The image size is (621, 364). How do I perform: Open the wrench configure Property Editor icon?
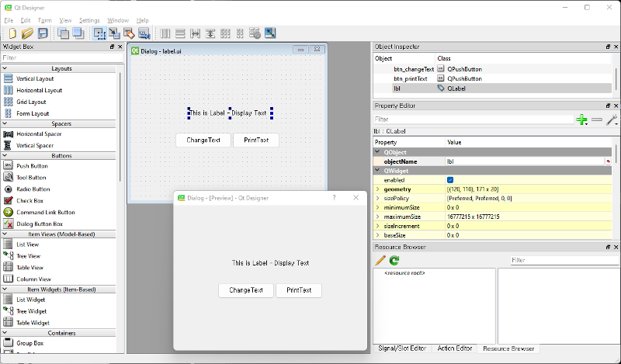point(612,120)
